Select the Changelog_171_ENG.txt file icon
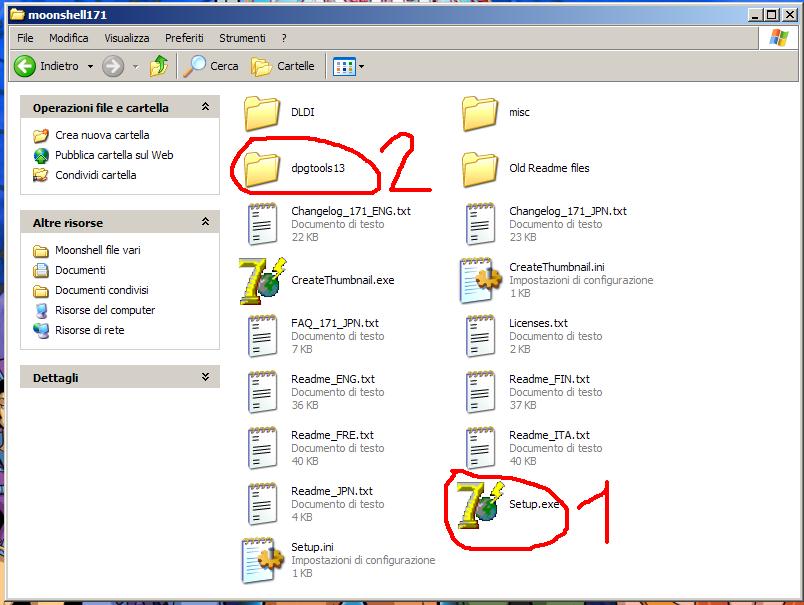Screen dimensions: 804x605 click(262, 224)
